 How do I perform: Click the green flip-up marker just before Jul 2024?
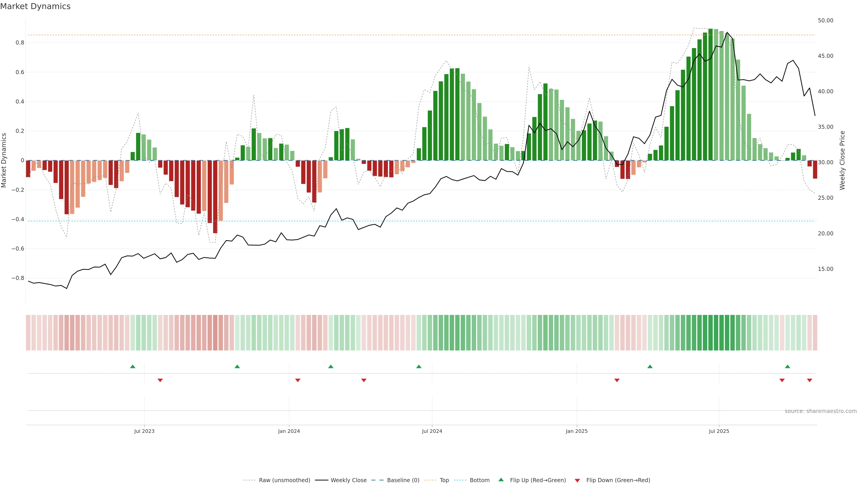418,366
